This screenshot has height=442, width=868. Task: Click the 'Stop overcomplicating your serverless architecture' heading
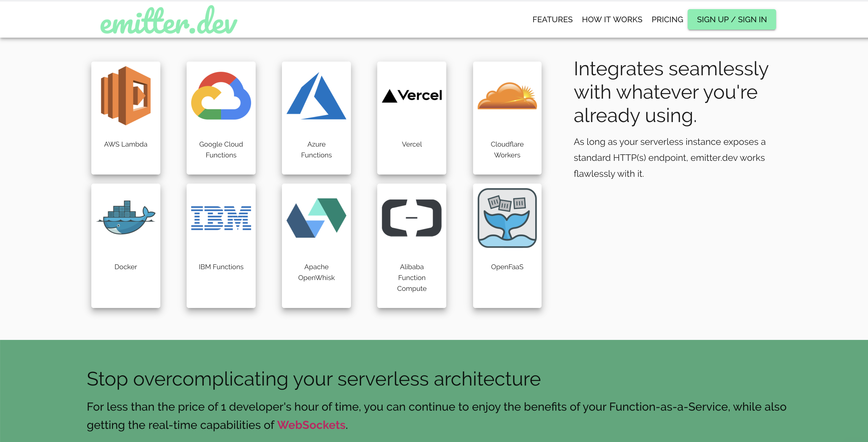click(314, 379)
